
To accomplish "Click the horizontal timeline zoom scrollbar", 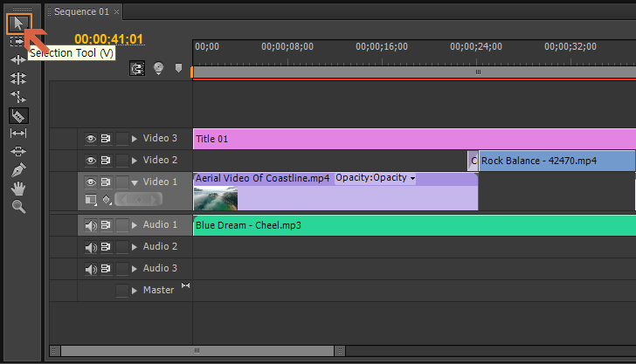I will [197, 351].
